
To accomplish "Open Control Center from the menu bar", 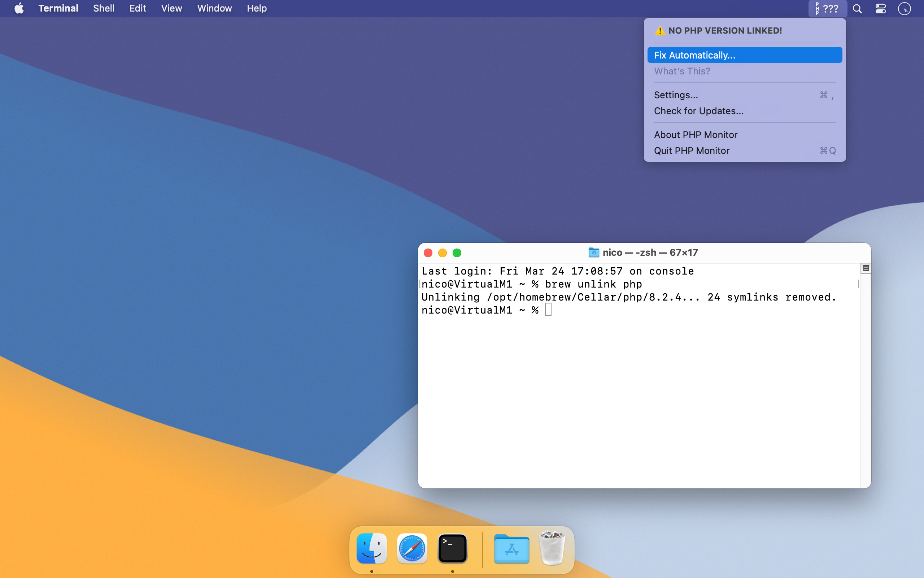I will 880,8.
